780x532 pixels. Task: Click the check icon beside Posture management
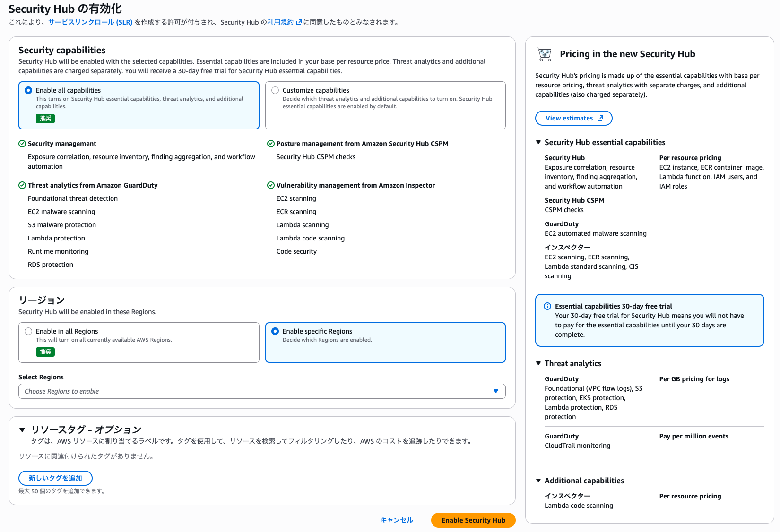pos(271,144)
